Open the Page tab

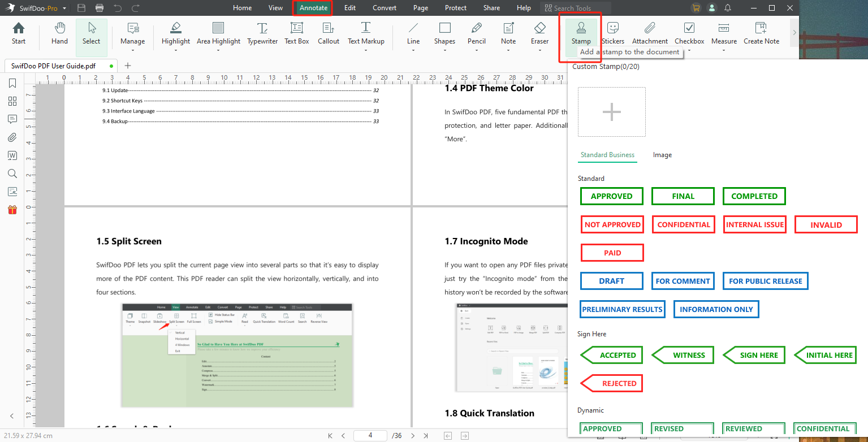[x=421, y=8]
